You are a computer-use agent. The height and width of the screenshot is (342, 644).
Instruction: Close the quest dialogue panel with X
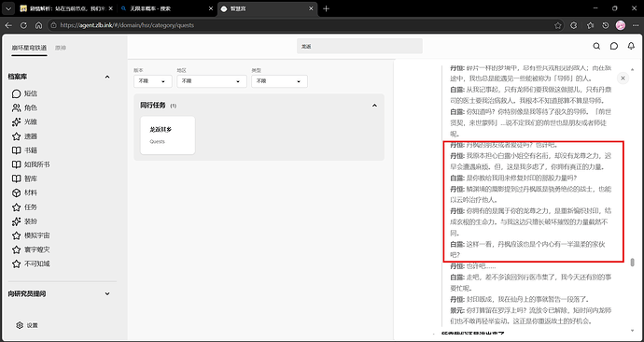click(623, 78)
